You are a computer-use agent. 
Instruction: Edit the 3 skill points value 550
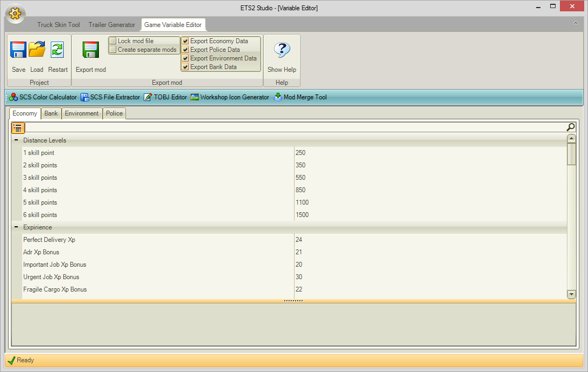pyautogui.click(x=431, y=178)
